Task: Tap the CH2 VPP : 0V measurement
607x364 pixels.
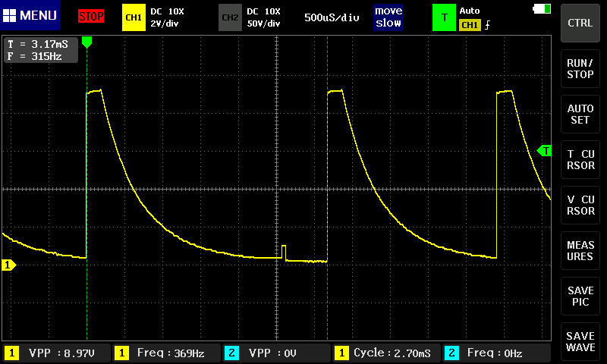Action: coord(276,353)
